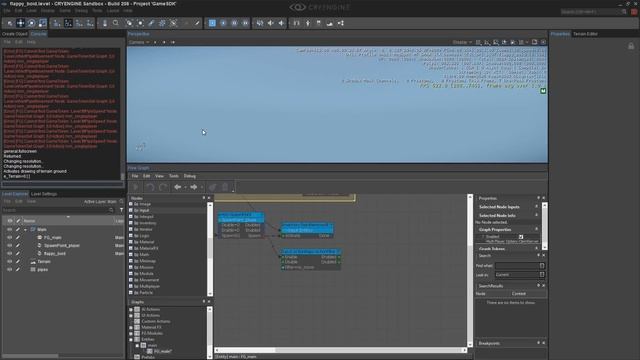
Task: Click the rightmost main toolbar icon
Action: point(340,23)
